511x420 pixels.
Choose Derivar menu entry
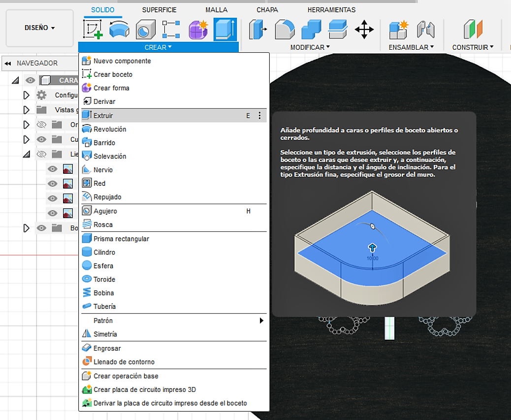[174, 101]
